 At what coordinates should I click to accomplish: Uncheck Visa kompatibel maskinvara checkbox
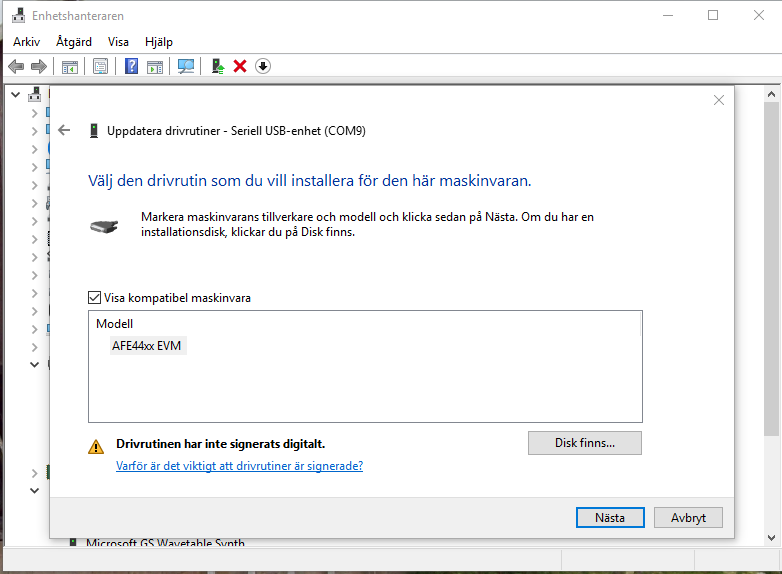[x=94, y=298]
